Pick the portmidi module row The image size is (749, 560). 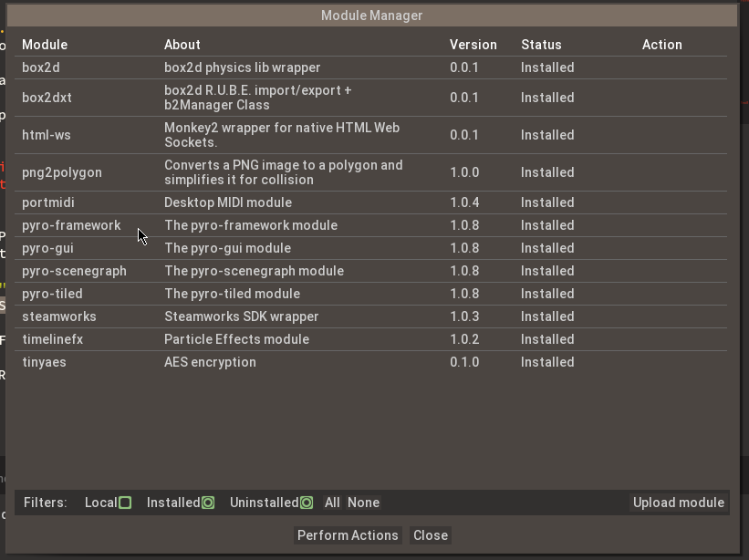coord(50,202)
